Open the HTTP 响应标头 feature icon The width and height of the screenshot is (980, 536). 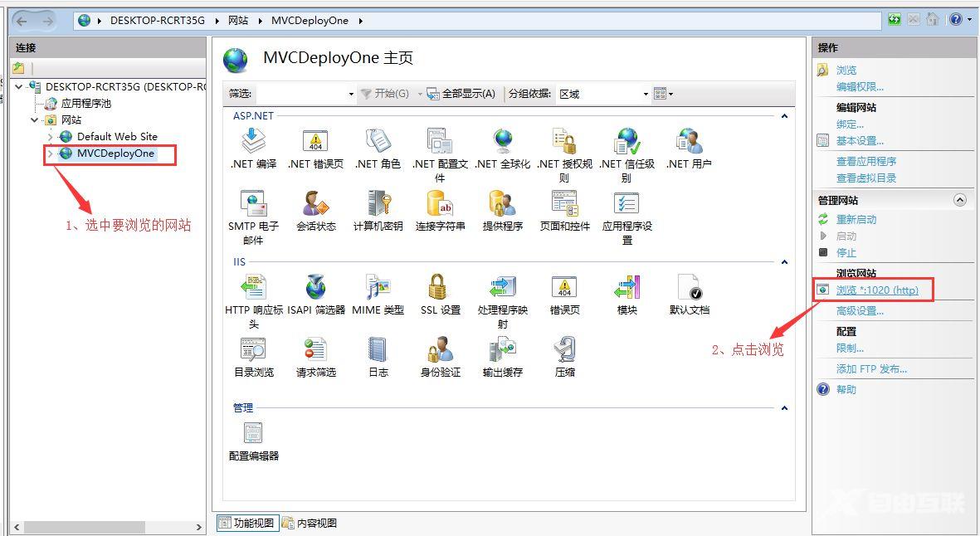point(253,287)
